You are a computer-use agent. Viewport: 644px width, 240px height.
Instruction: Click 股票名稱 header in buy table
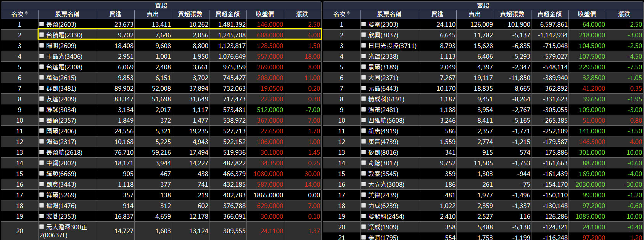point(67,14)
